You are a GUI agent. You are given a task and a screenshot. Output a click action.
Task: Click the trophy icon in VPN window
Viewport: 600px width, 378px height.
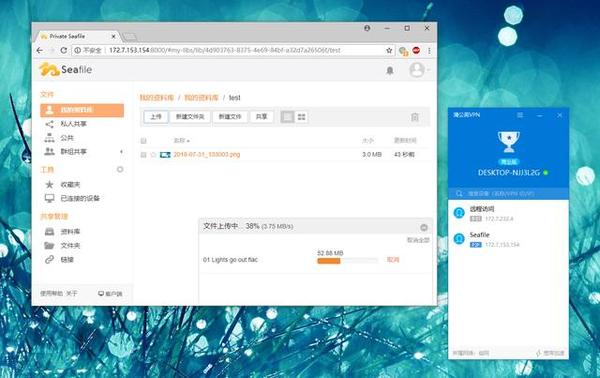pos(508,142)
